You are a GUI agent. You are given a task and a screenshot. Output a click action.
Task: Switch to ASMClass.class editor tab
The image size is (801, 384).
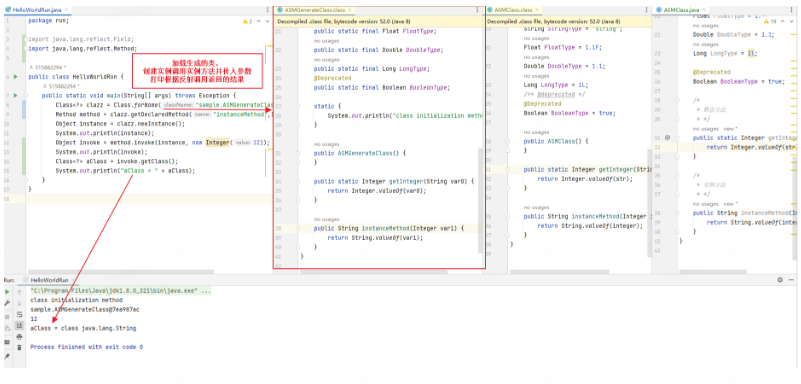(513, 10)
